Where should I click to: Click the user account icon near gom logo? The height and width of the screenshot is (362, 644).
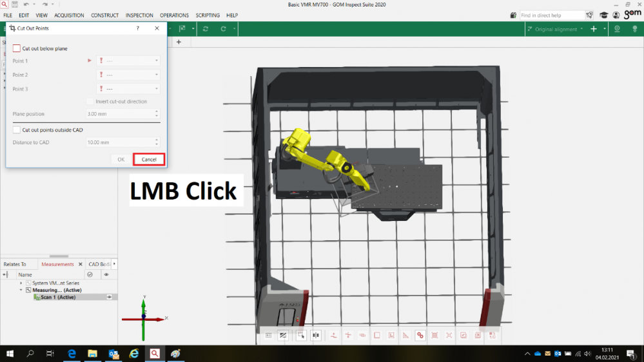[617, 15]
